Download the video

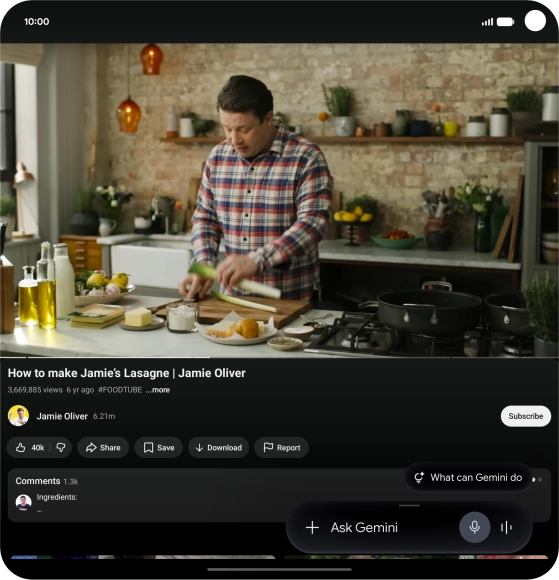(219, 448)
